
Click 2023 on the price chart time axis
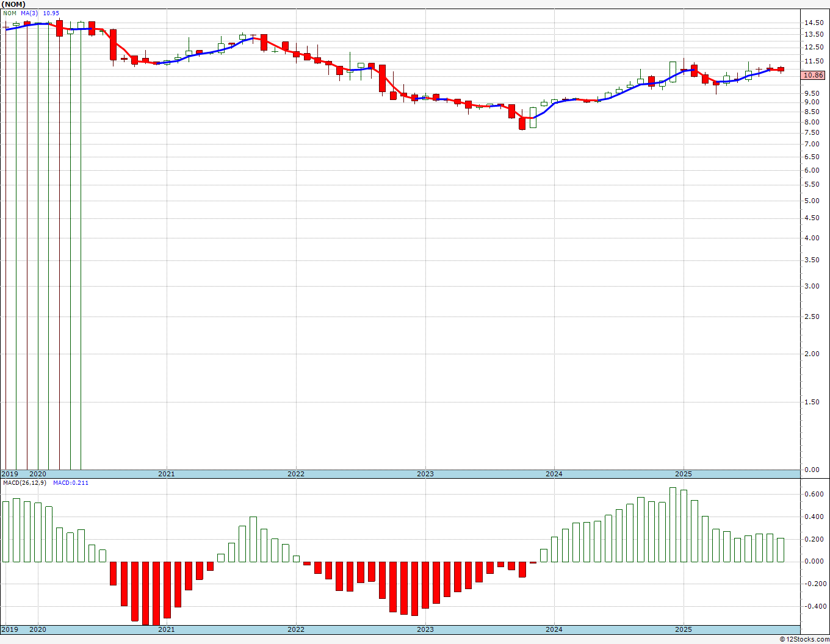[x=425, y=474]
